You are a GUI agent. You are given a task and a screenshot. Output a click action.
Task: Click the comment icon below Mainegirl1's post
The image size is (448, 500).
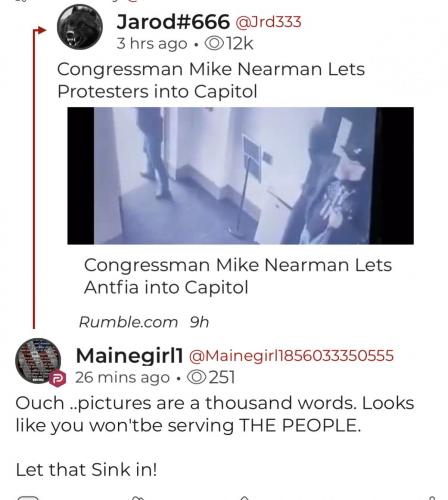pyautogui.click(x=28, y=498)
